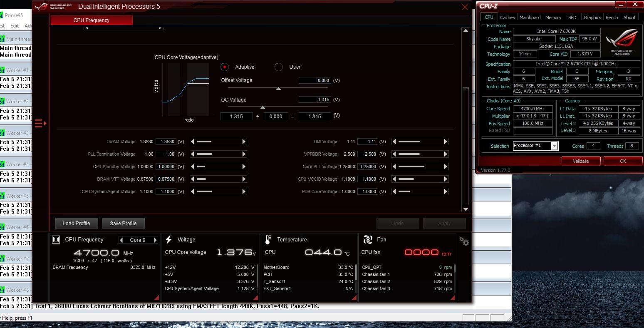Image resolution: width=644 pixels, height=328 pixels.
Task: Click the Validate button in CPU-Z
Action: click(581, 161)
